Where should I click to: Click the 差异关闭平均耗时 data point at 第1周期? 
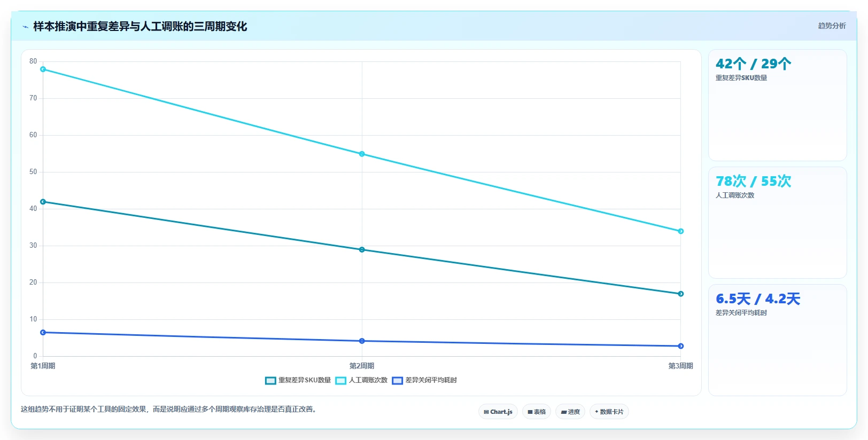[x=43, y=333]
